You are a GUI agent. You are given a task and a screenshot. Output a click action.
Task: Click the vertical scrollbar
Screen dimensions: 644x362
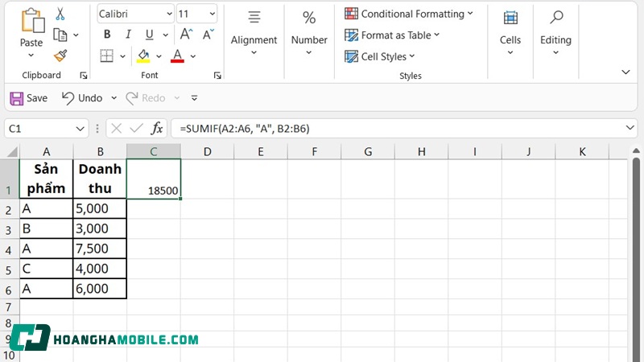[x=636, y=258]
